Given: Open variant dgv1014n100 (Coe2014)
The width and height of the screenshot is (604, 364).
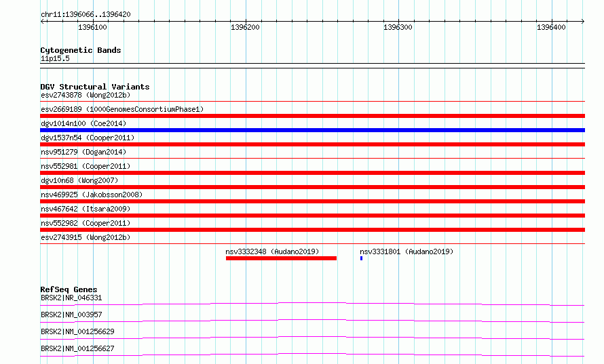Looking at the screenshot, I should coord(83,123).
